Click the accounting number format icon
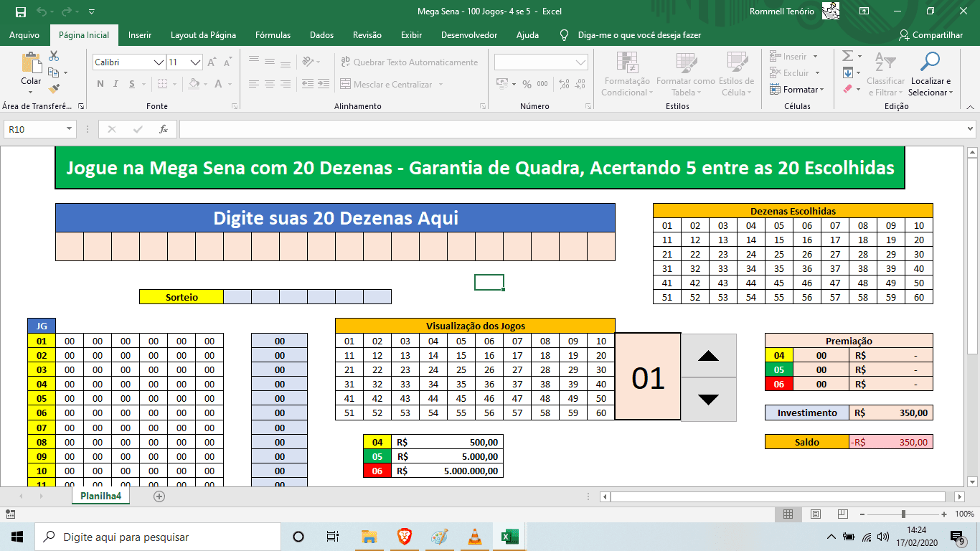Image resolution: width=980 pixels, height=551 pixels. click(x=501, y=84)
